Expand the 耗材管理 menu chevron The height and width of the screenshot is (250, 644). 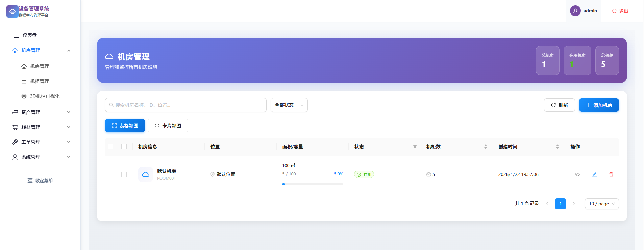(x=69, y=127)
